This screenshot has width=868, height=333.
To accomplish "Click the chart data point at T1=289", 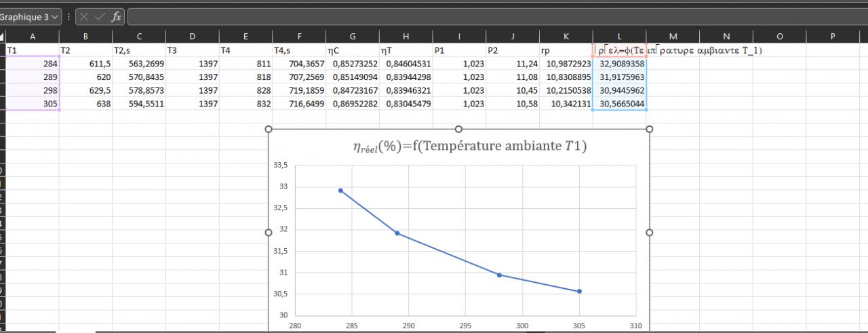I will [397, 233].
